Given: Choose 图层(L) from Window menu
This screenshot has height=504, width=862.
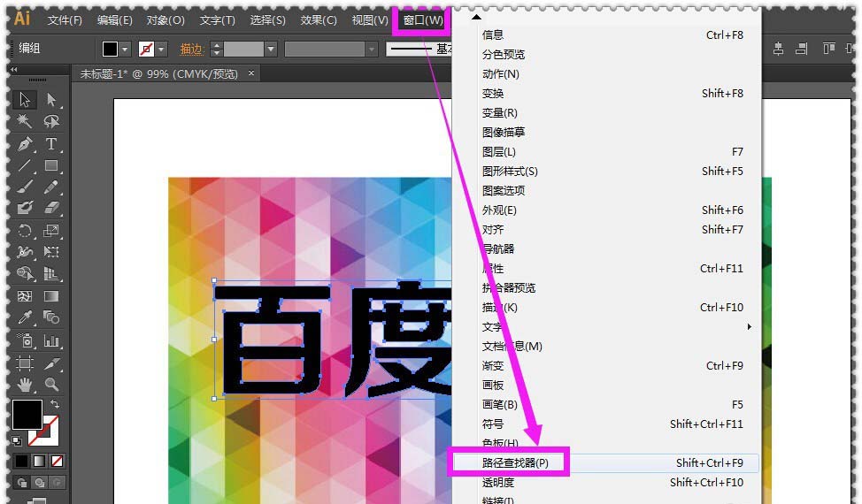Looking at the screenshot, I should (x=607, y=151).
